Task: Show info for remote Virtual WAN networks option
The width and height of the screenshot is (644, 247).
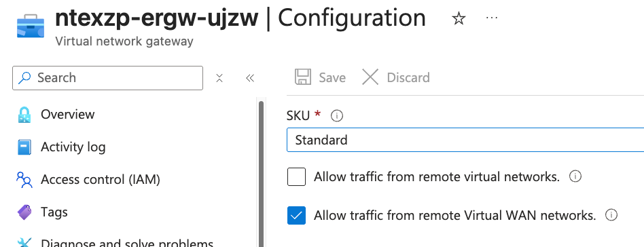Action: pos(611,215)
